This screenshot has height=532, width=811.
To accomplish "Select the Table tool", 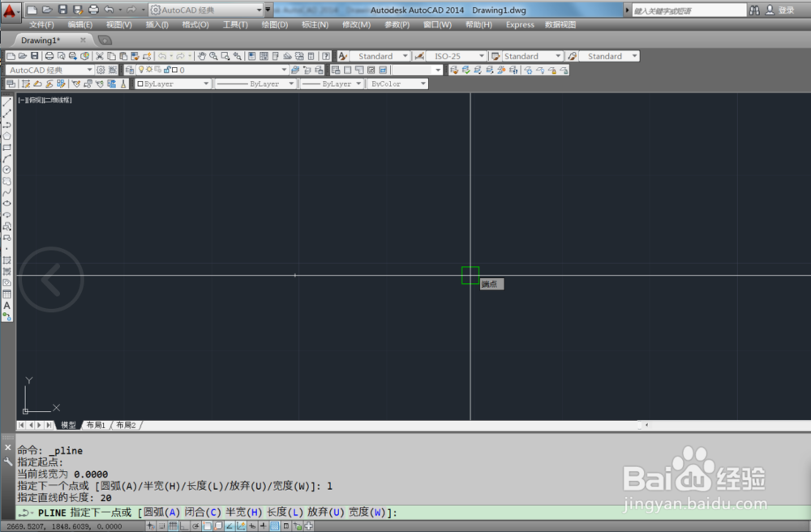I will [6, 294].
